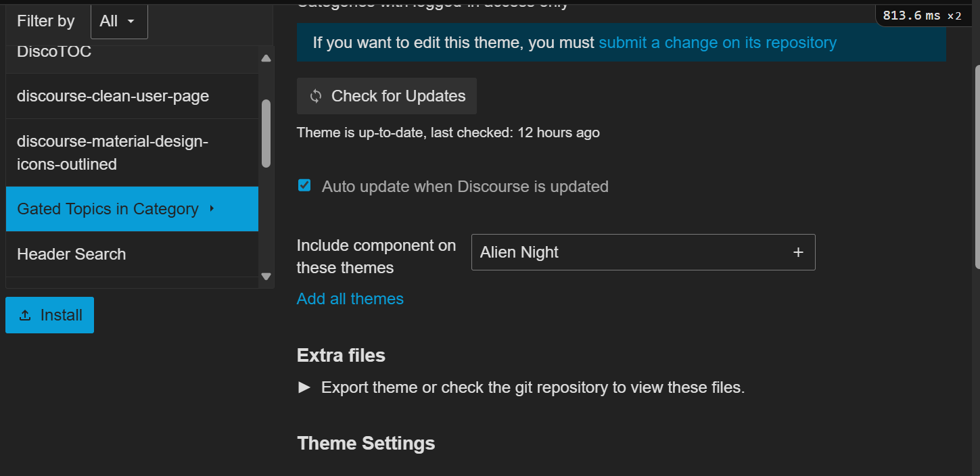Toggle Auto update when Discourse is updated
Screen dimensions: 980x476
pos(304,185)
